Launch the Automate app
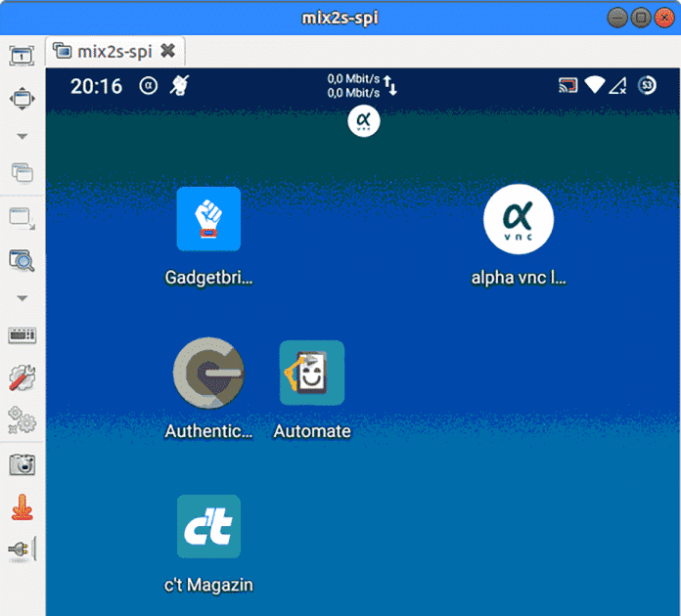This screenshot has height=616, width=681. point(312,373)
